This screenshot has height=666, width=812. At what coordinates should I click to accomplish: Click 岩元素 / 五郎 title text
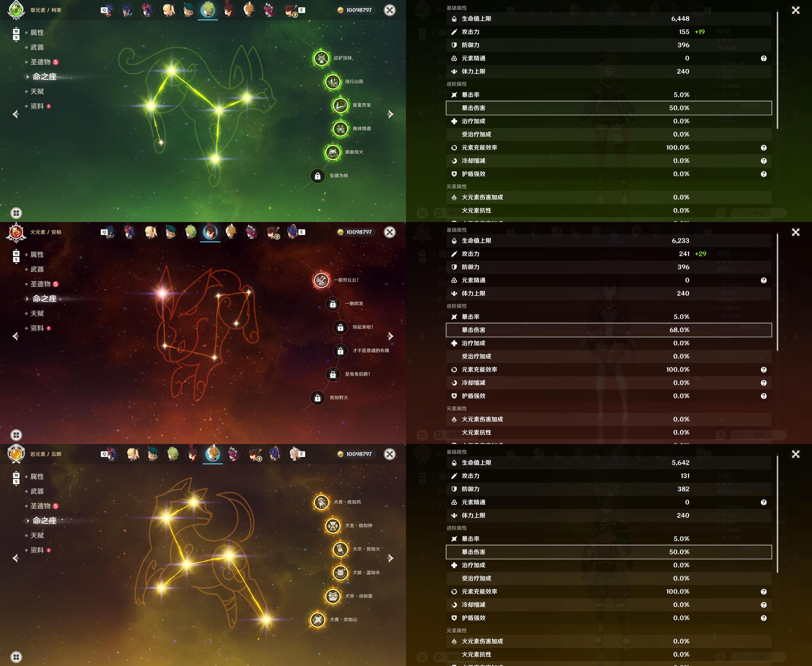click(46, 454)
